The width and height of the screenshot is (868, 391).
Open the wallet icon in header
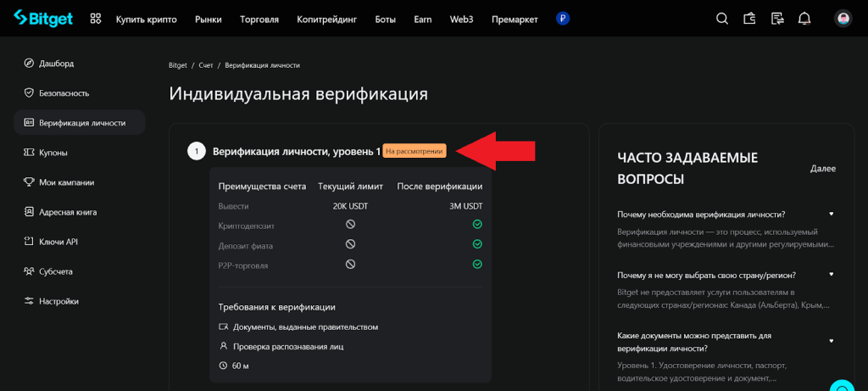[x=749, y=19]
